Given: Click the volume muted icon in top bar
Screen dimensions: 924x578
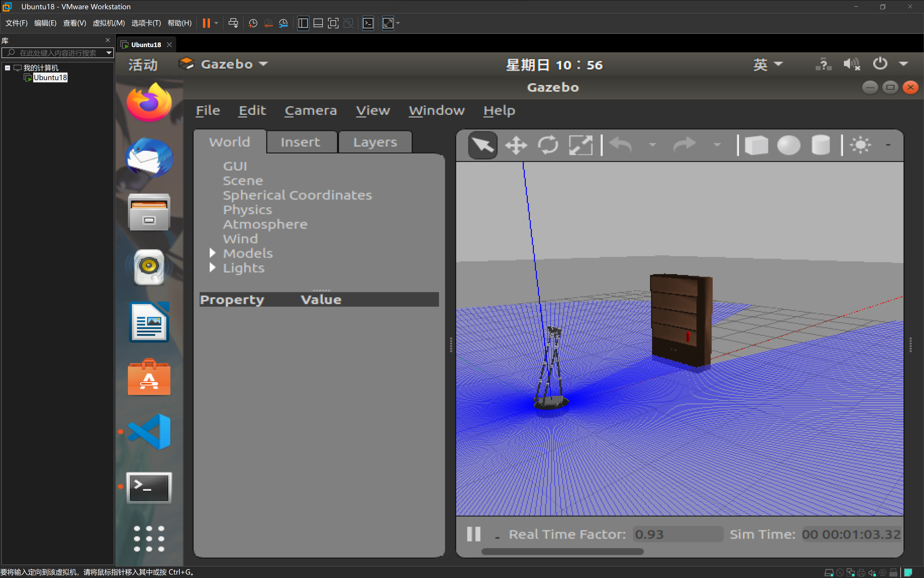Looking at the screenshot, I should (852, 64).
